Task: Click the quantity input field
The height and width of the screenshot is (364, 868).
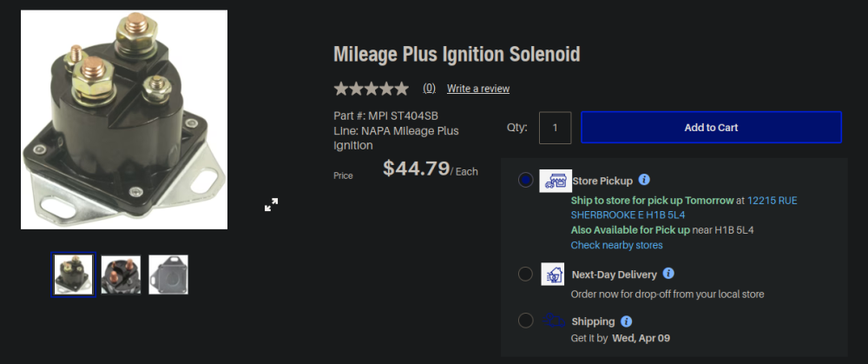Action: (555, 128)
